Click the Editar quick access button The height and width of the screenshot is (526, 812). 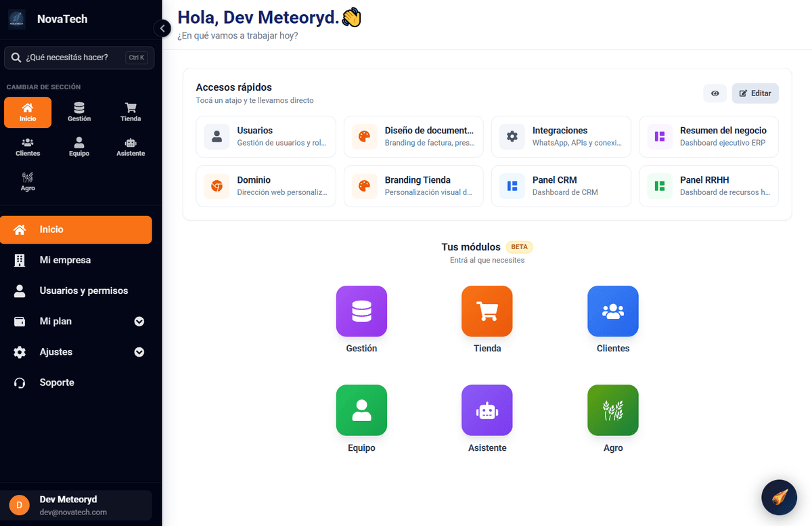[x=755, y=93]
